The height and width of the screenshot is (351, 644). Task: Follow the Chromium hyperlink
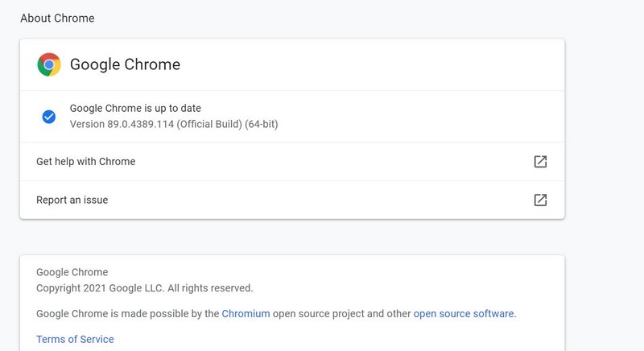(246, 314)
